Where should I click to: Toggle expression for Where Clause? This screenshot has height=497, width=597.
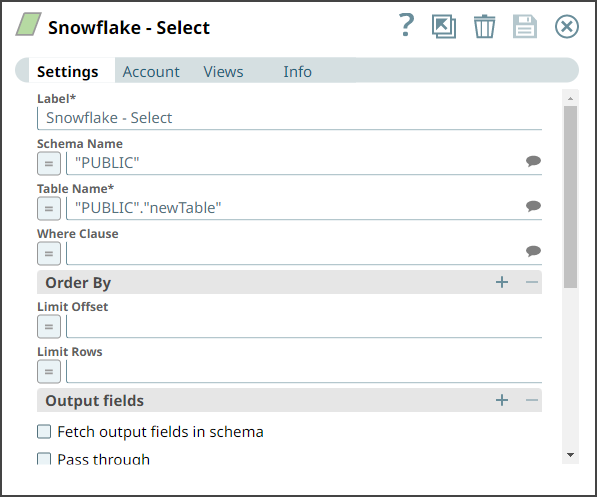click(49, 254)
